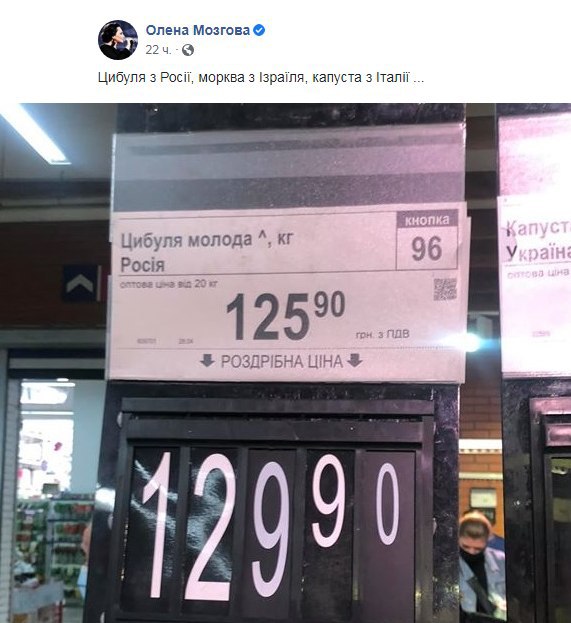Open the author name Олена Мозгова
The image size is (571, 623).
(197, 30)
